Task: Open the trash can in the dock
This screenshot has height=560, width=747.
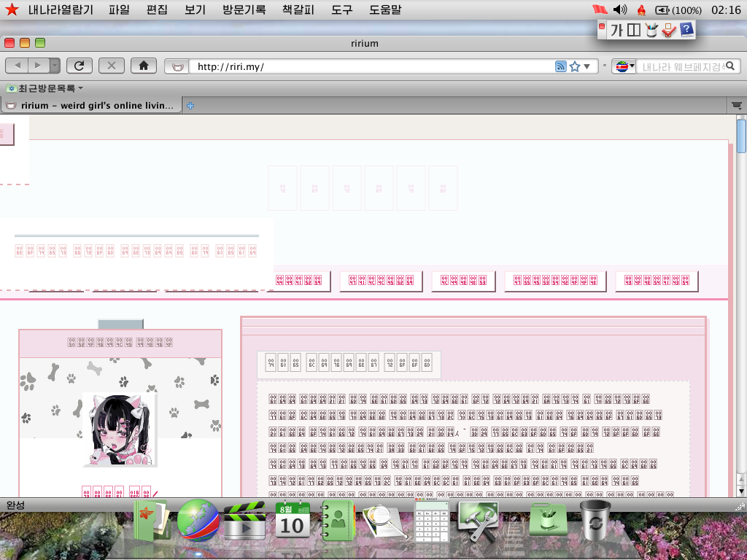Action: tap(595, 521)
